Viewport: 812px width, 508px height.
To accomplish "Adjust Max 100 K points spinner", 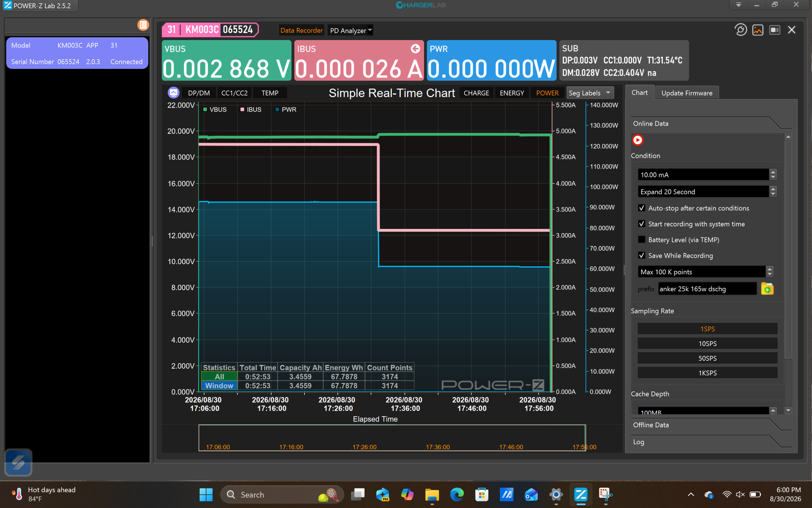I will 769,271.
